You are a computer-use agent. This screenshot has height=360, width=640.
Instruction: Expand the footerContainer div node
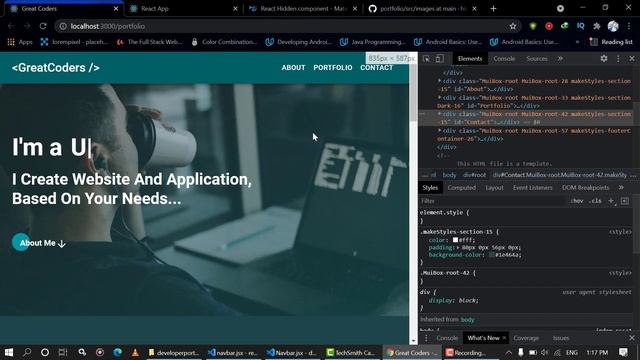point(440,131)
